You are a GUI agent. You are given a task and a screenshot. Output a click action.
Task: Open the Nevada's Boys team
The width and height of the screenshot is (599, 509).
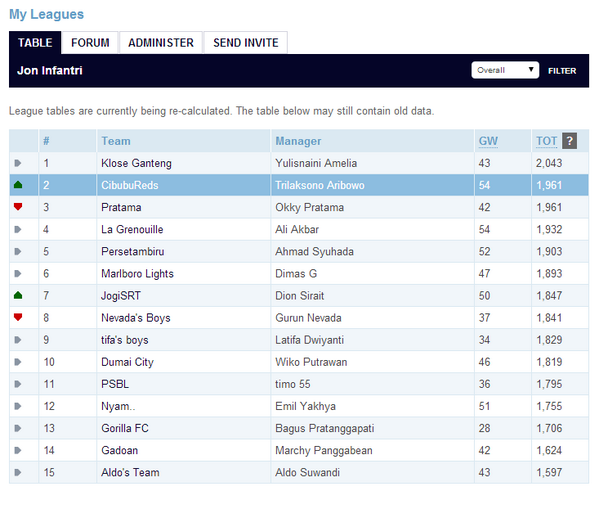(136, 318)
